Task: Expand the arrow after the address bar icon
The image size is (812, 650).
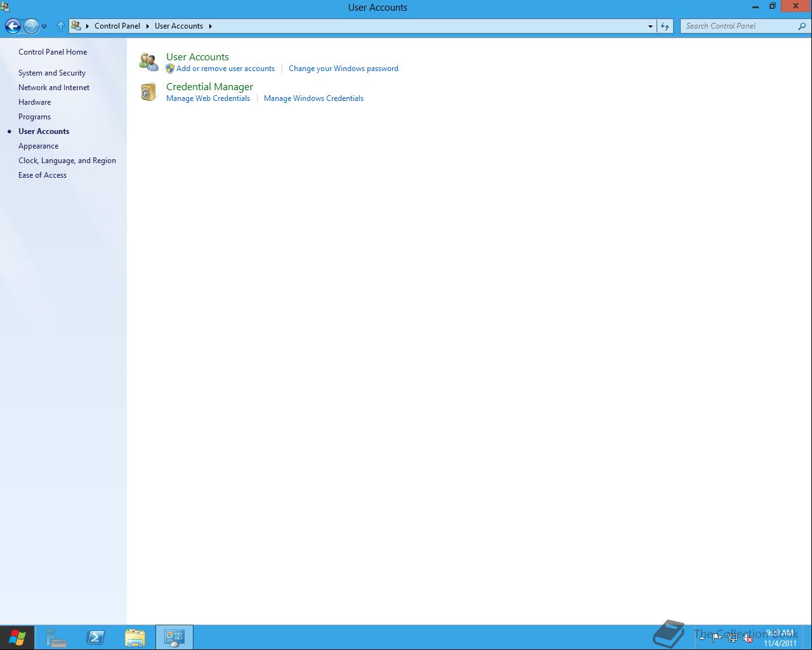Action: tap(88, 26)
